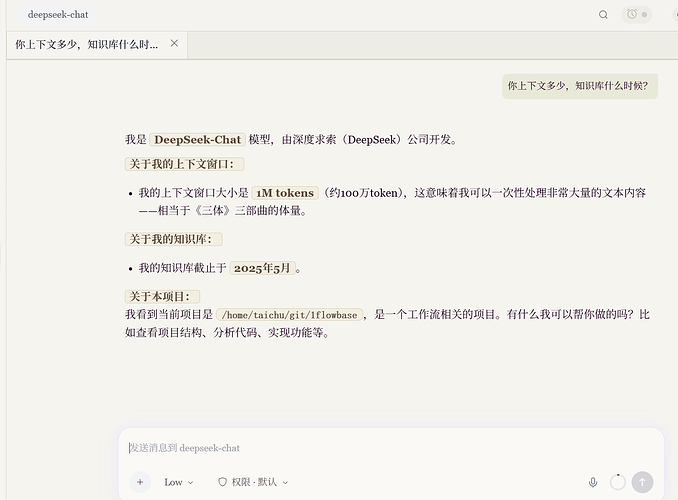The height and width of the screenshot is (500, 678).
Task: Click the 关于我的知识库 heading
Action: (173, 239)
